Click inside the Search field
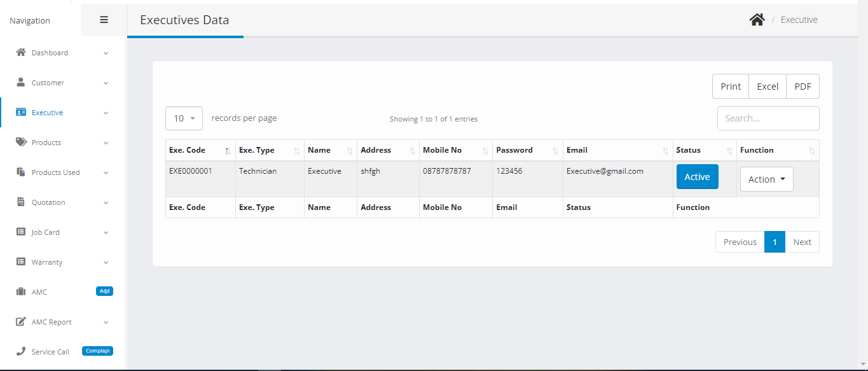This screenshot has width=868, height=371. pos(768,118)
